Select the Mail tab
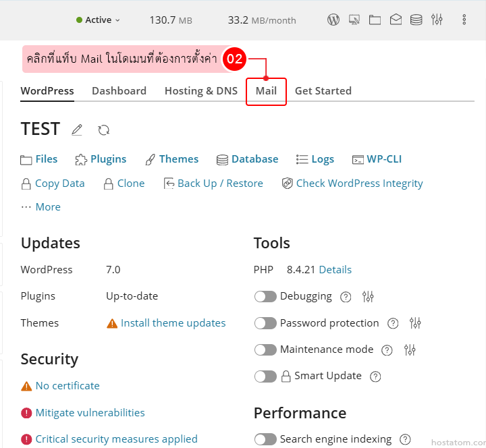Image resolution: width=486 pixels, height=448 pixels. click(266, 91)
